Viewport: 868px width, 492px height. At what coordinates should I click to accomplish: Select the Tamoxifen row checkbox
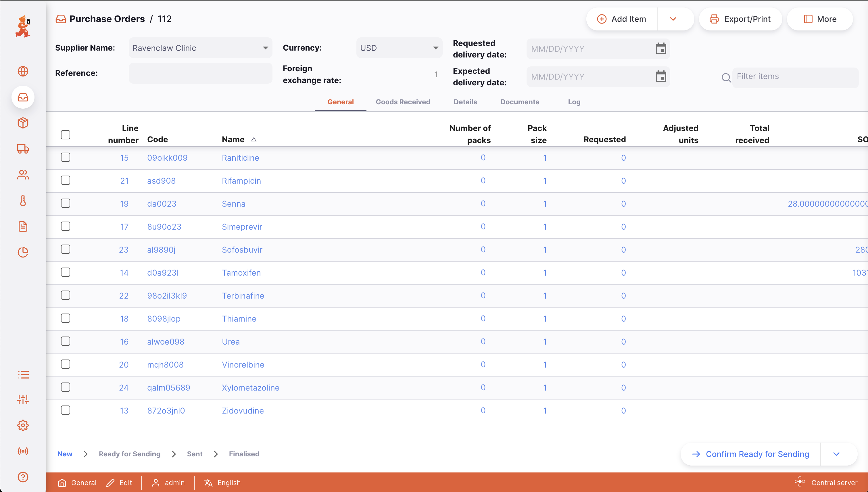[66, 272]
